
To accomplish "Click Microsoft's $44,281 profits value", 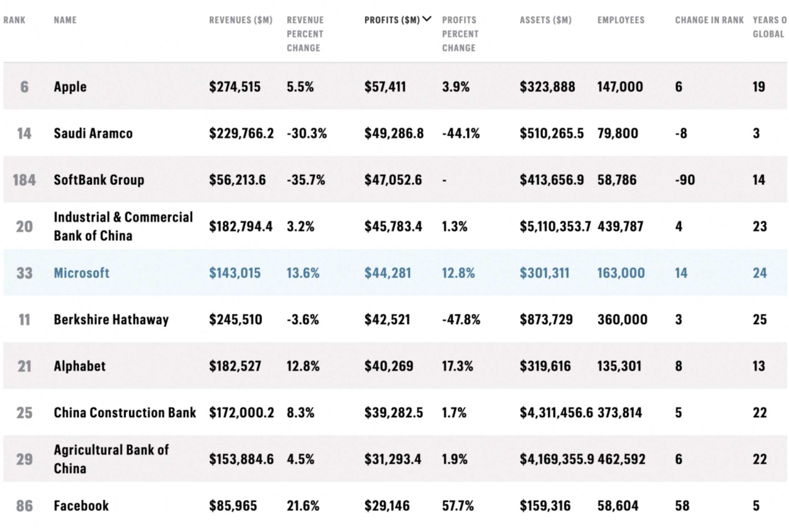I will pyautogui.click(x=388, y=273).
